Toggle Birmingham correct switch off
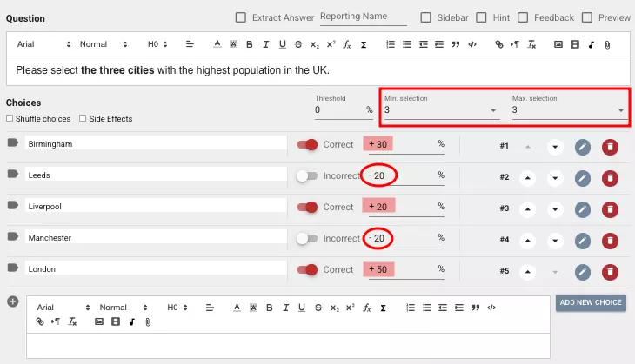The image size is (635, 364). [307, 144]
